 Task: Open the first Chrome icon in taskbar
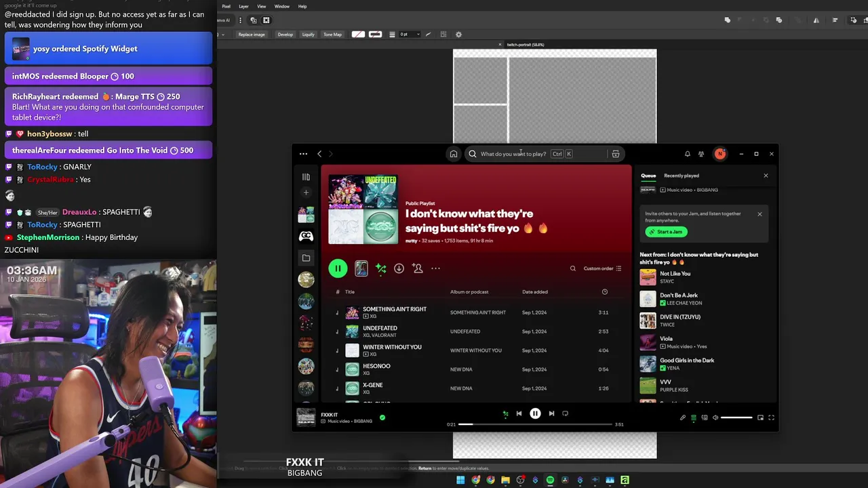pyautogui.click(x=475, y=480)
